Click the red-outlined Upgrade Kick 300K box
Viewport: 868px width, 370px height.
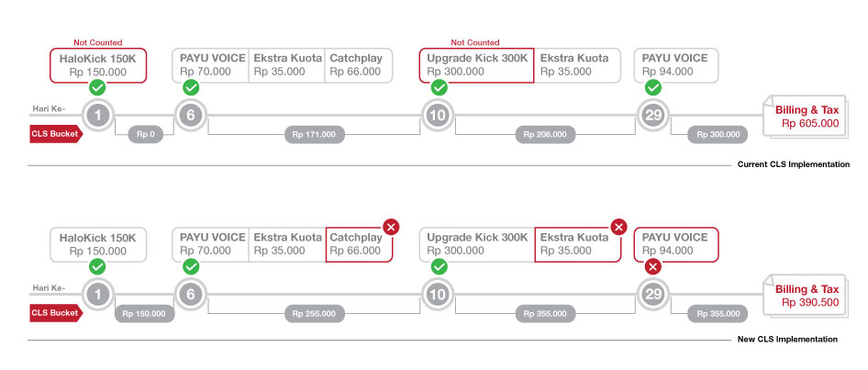click(476, 64)
